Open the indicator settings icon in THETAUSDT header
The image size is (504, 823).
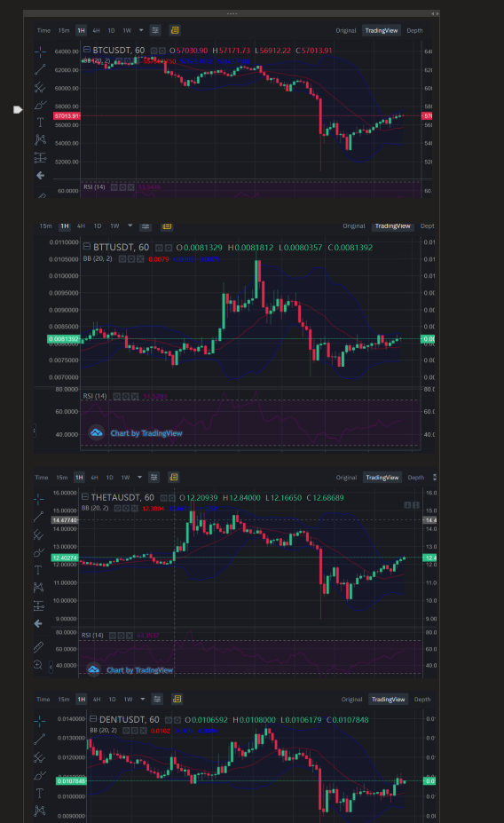pos(154,477)
